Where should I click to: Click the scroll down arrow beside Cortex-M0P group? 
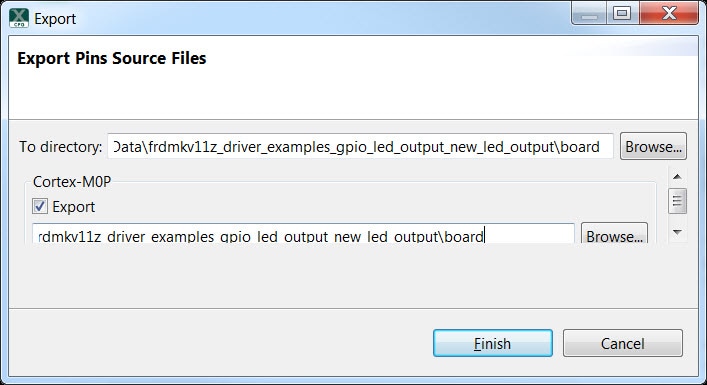tap(677, 232)
